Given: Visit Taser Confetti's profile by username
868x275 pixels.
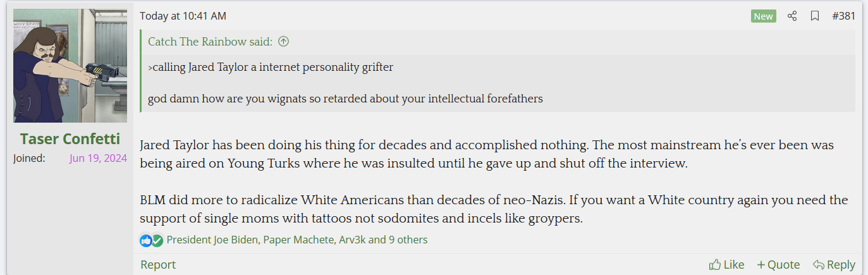Looking at the screenshot, I should click(70, 138).
